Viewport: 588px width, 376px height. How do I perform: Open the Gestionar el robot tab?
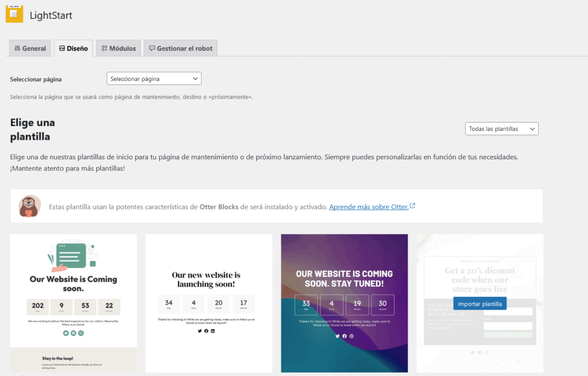[180, 48]
